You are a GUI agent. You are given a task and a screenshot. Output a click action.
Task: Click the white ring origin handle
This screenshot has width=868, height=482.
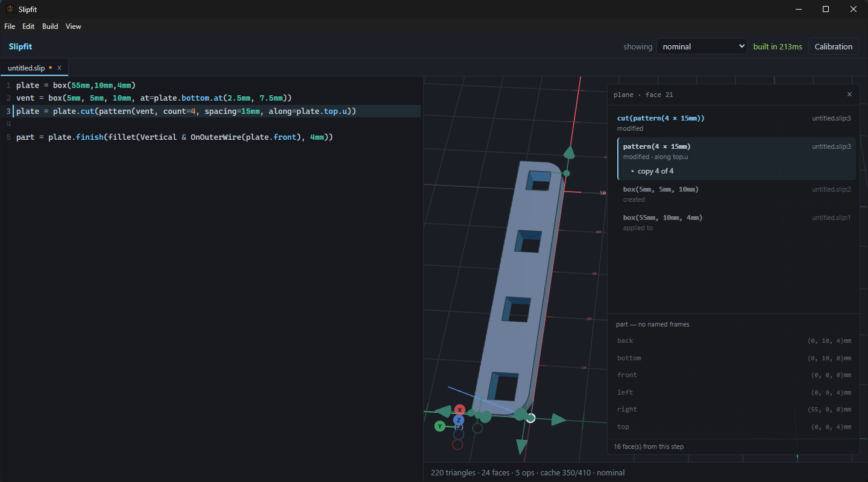530,418
